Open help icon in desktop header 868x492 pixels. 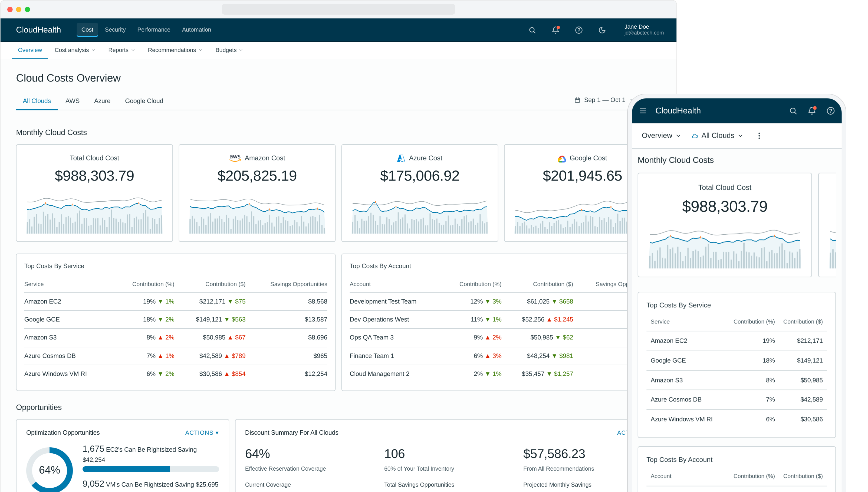point(578,30)
